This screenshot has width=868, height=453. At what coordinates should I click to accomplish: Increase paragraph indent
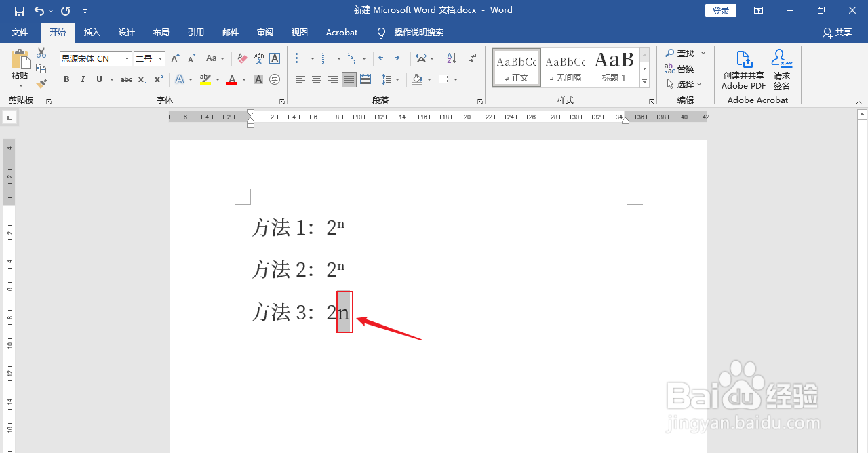400,59
